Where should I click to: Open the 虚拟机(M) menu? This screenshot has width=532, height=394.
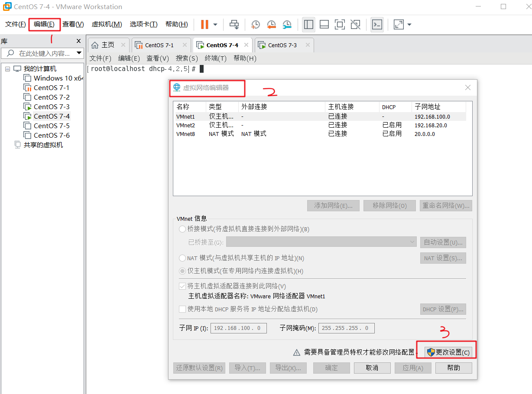pyautogui.click(x=107, y=24)
